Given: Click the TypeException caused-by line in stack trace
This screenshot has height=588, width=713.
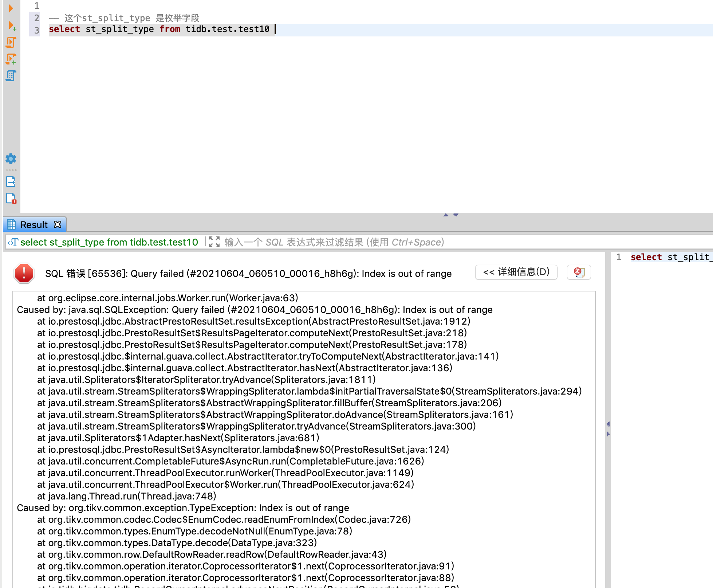Looking at the screenshot, I should [x=183, y=508].
